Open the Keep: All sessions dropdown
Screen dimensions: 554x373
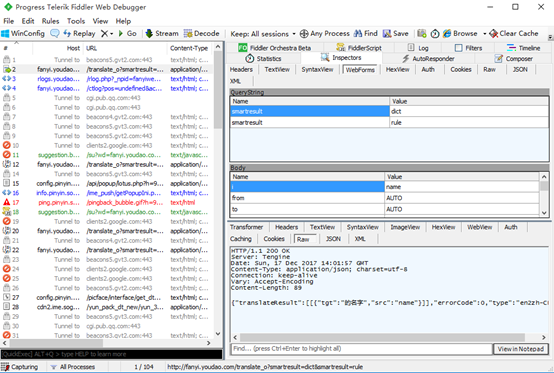(263, 34)
